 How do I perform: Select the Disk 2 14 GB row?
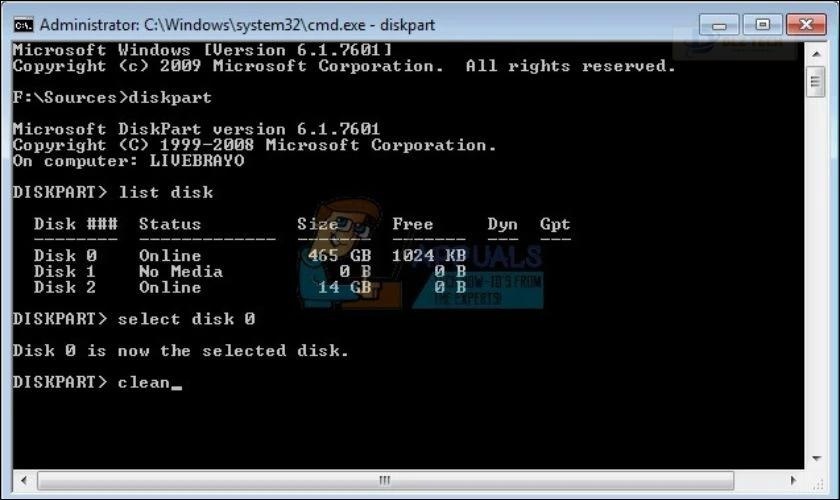coord(250,287)
